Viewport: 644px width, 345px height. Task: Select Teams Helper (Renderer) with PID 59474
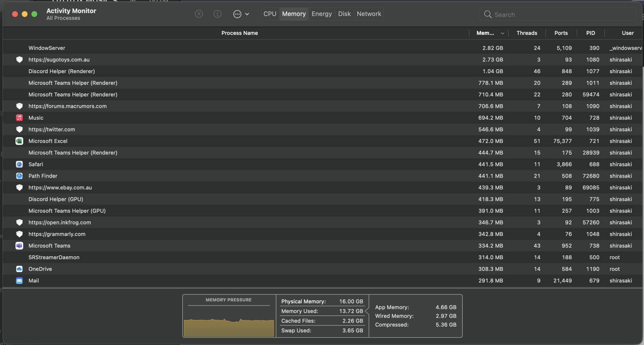(323, 94)
